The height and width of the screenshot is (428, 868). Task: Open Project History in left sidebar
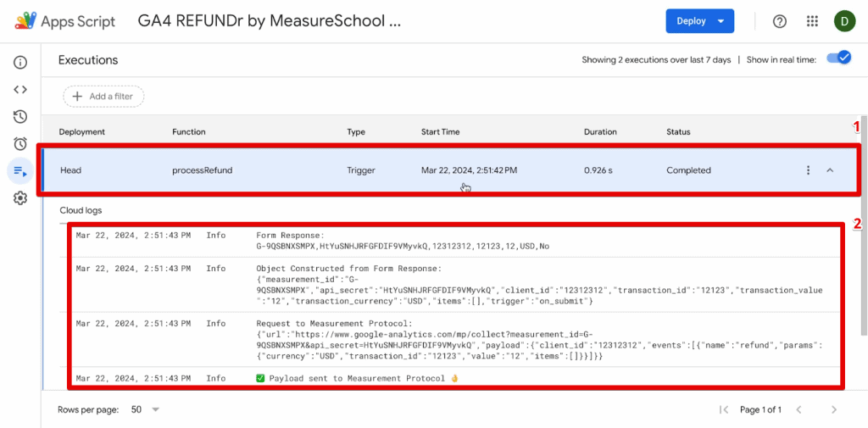point(20,116)
